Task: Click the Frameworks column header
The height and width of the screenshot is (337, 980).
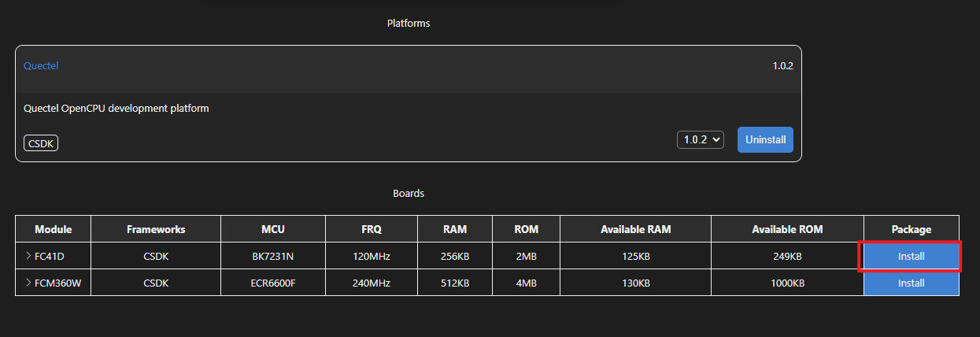Action: (156, 229)
